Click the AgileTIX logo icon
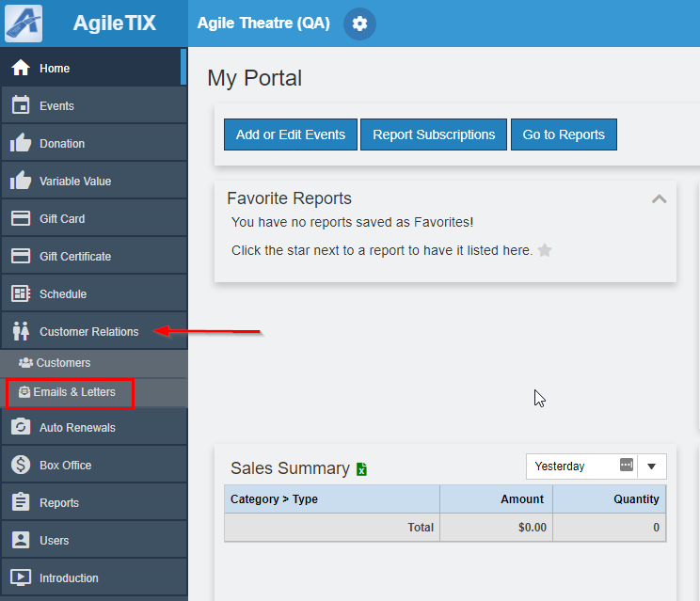Screen dimensions: 700x601 24,24
